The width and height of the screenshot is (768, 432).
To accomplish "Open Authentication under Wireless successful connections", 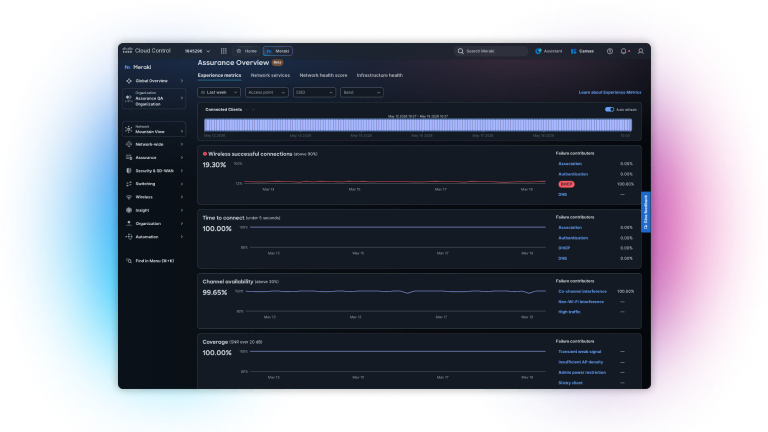I will point(573,174).
